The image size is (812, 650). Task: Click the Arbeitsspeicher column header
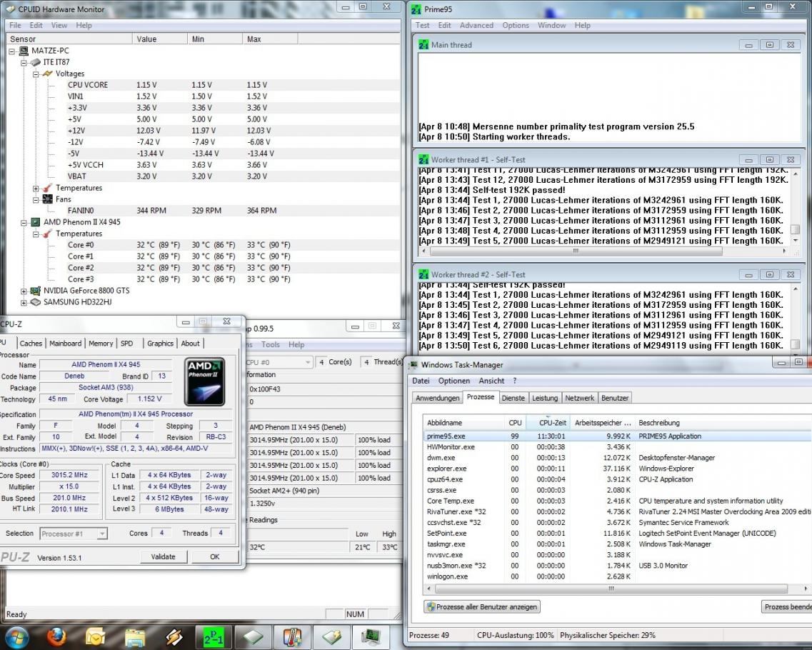pos(602,423)
